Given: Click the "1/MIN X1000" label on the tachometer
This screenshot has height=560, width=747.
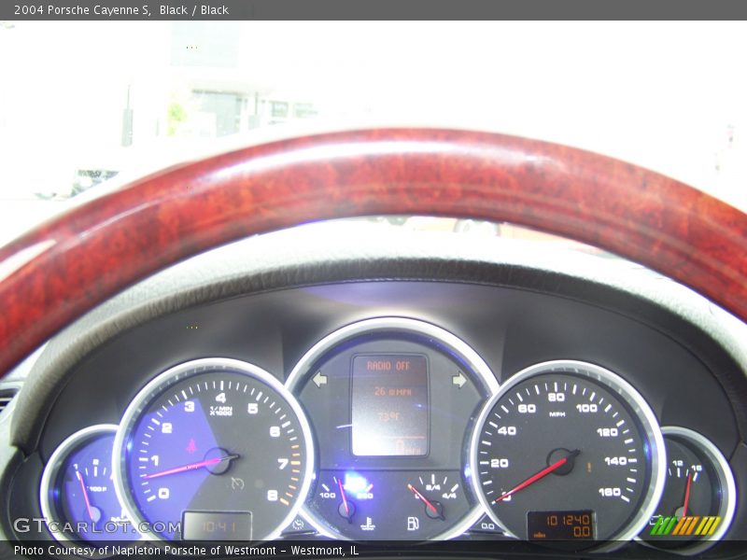Looking at the screenshot, I should pos(221,411).
